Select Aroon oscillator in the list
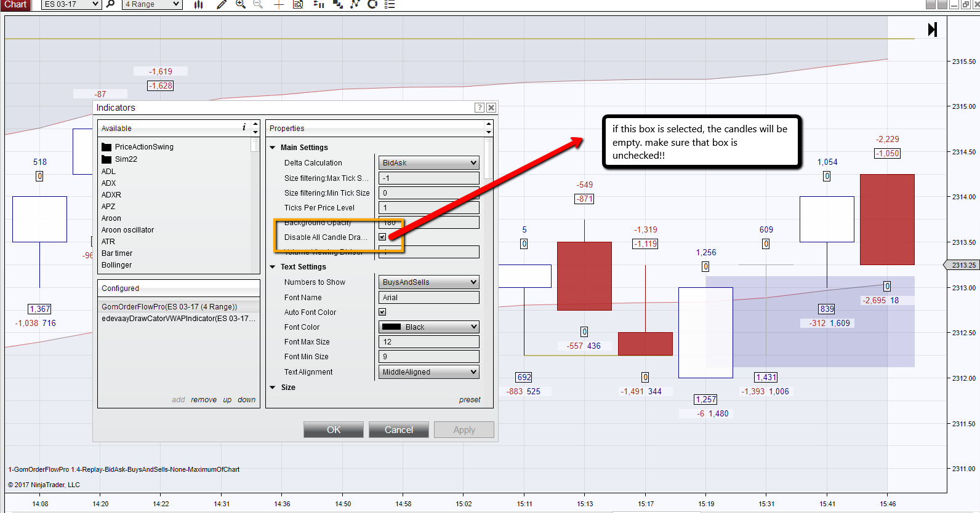980x513 pixels. 128,230
